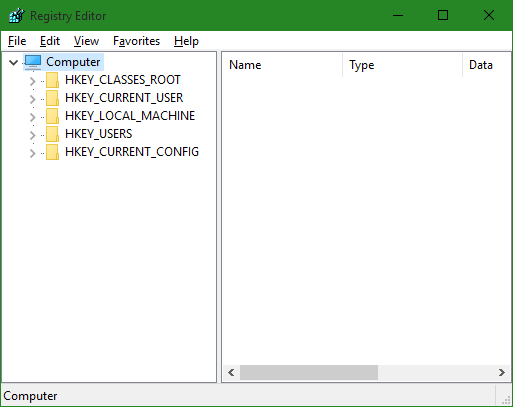Click the Name column header
Screen dimensions: 513x407
pos(282,65)
